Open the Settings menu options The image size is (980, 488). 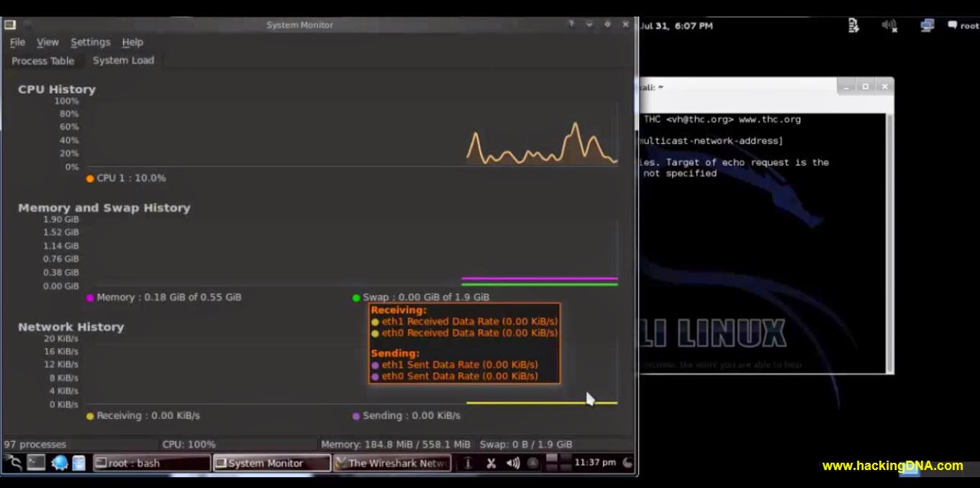point(90,42)
